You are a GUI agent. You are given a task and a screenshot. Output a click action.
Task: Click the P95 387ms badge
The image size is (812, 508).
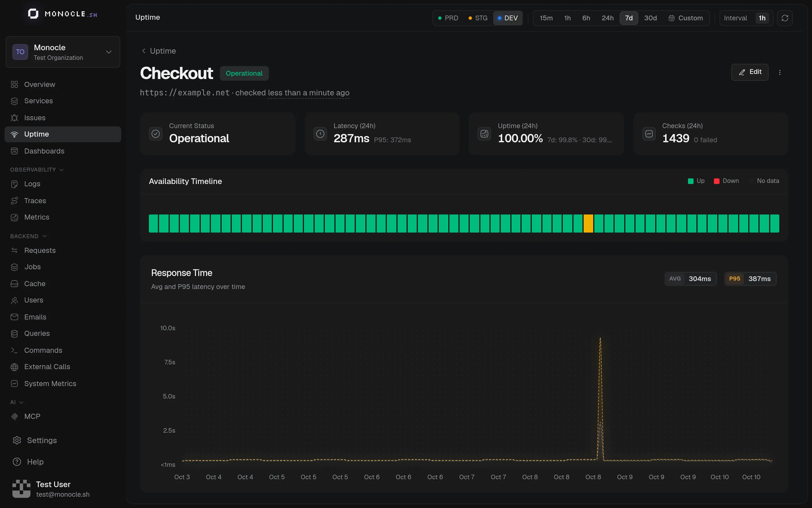750,279
